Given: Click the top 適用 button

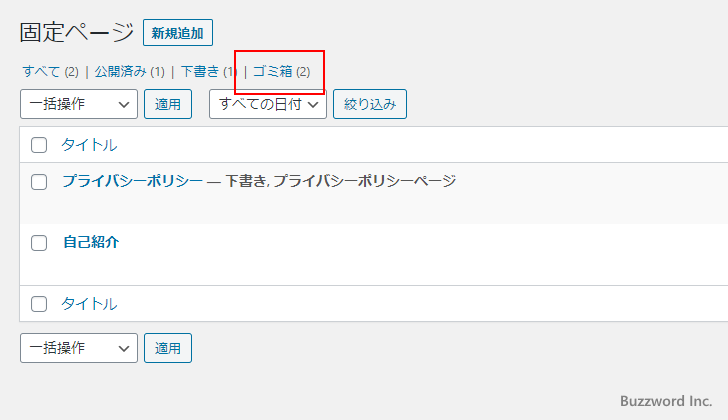Looking at the screenshot, I should pyautogui.click(x=168, y=104).
